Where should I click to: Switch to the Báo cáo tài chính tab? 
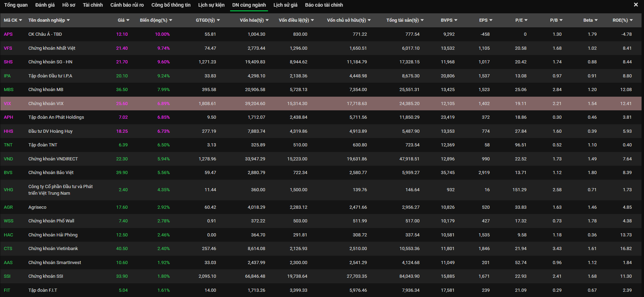pyautogui.click(x=324, y=5)
